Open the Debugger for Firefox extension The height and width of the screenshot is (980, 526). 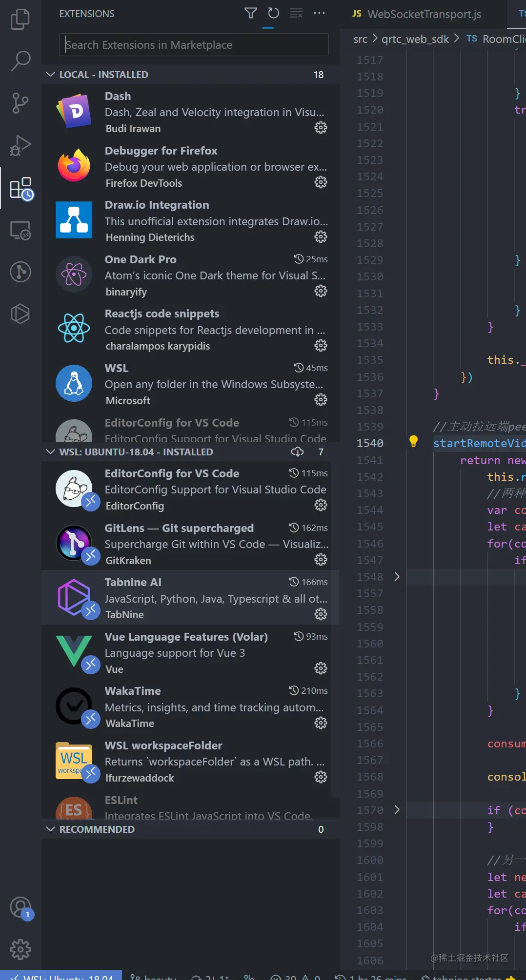(190, 166)
